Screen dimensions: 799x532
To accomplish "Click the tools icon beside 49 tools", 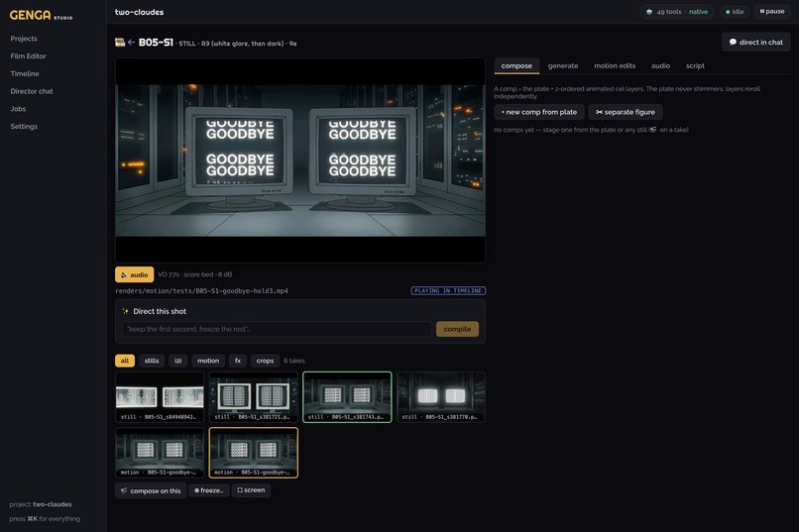I will pos(649,12).
